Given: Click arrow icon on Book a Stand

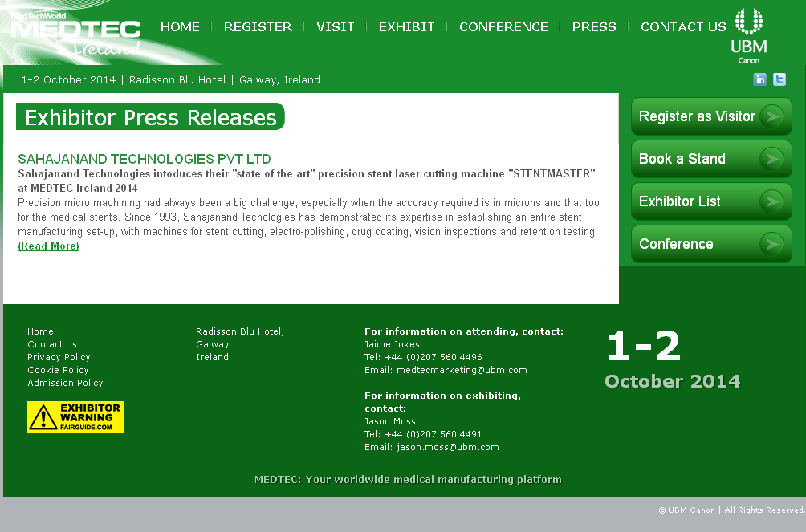Looking at the screenshot, I should 771,160.
